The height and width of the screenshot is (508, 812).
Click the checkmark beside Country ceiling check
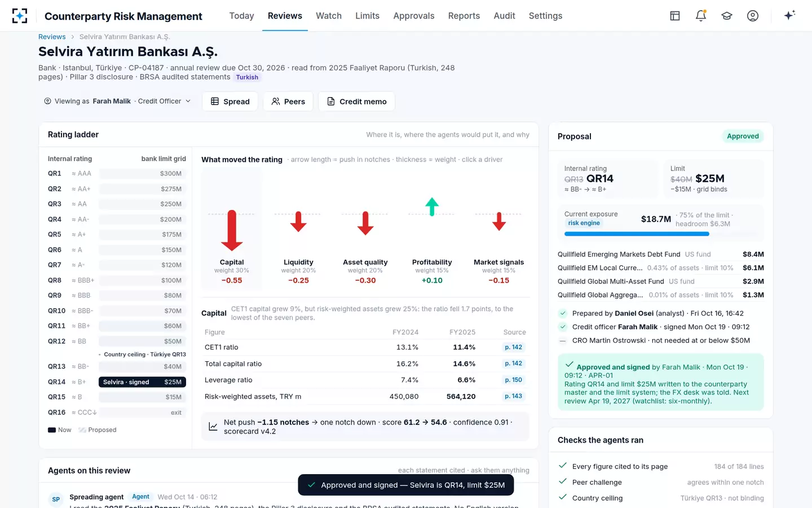[x=562, y=497]
